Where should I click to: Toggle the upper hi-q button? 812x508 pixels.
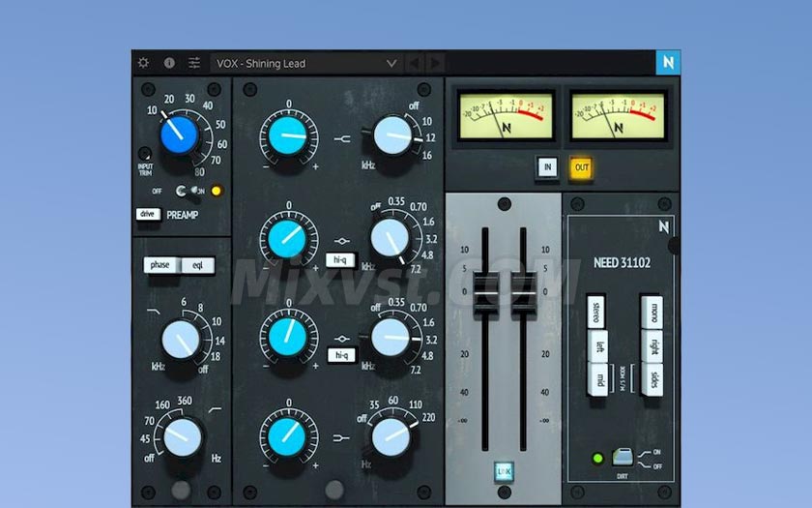(x=338, y=259)
